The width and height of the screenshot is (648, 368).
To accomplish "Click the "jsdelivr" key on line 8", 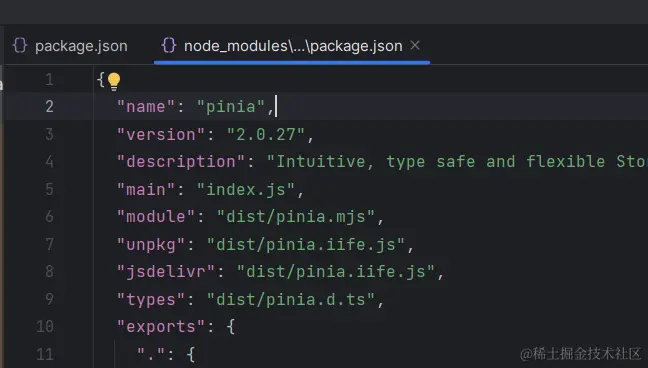I will tap(166, 272).
